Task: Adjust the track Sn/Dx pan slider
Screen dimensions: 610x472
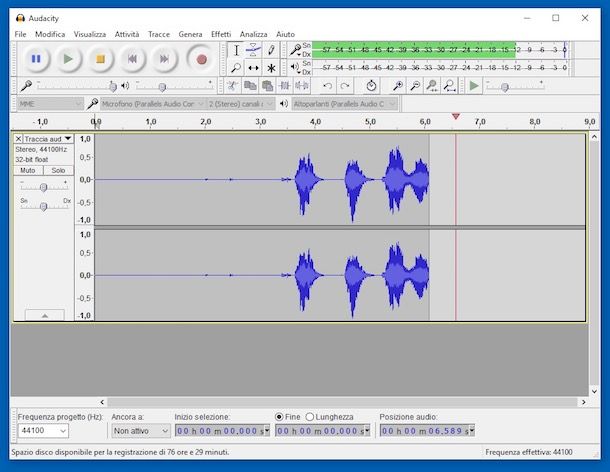Action: point(44,206)
